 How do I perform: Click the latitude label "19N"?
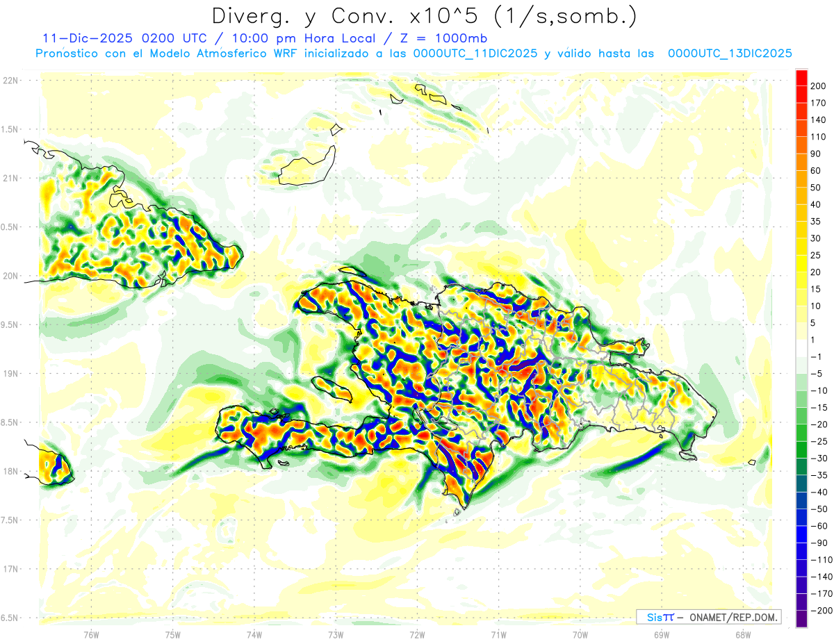(10, 374)
